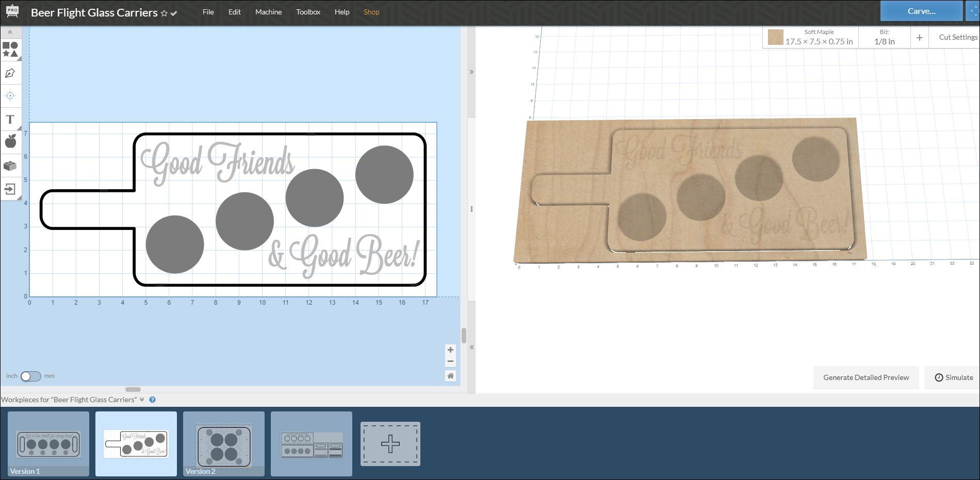Click the Simulate button
This screenshot has height=480, width=980.
953,377
